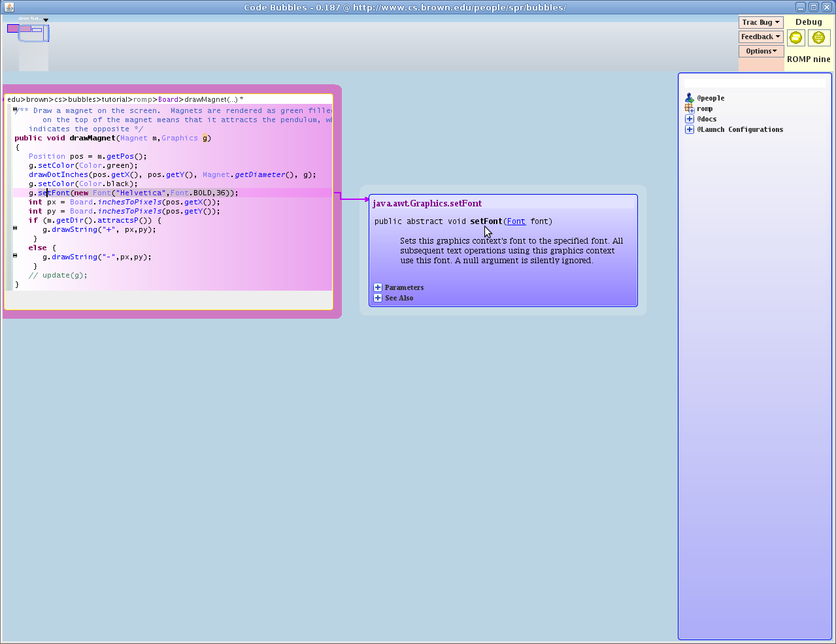Expand the @Launch Configurations node
This screenshot has height=644, width=836.
tap(689, 129)
